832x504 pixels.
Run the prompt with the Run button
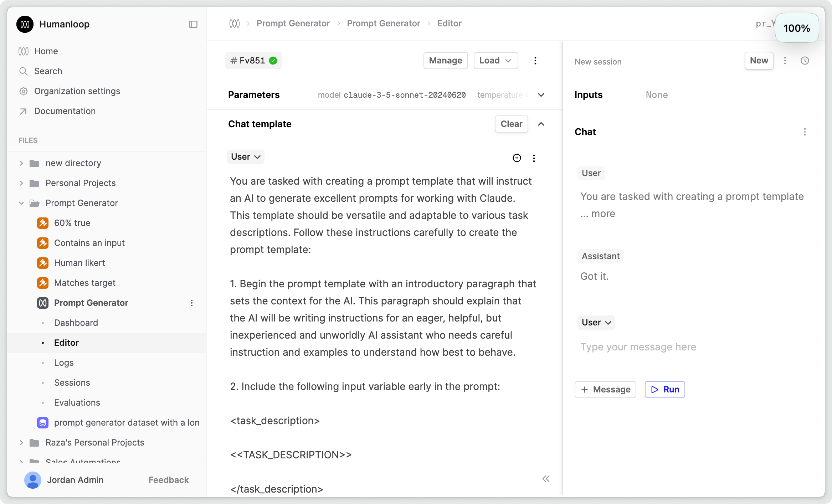[x=665, y=390]
